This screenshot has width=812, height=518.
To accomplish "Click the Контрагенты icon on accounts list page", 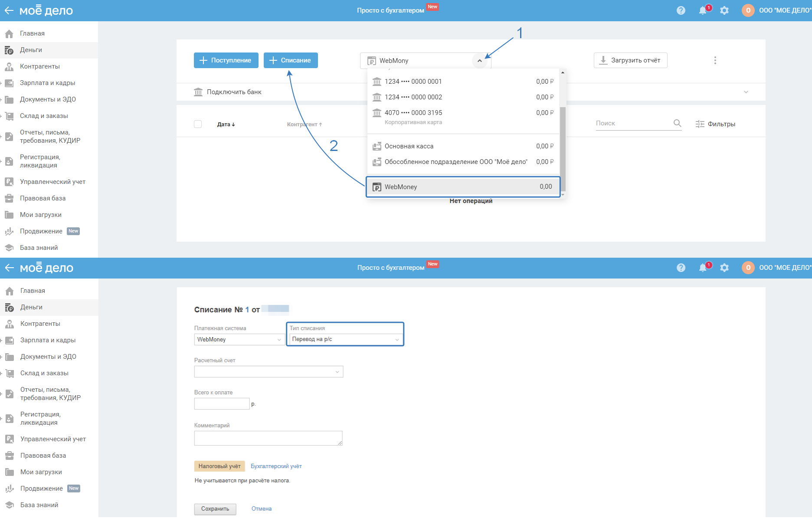I will (9, 66).
